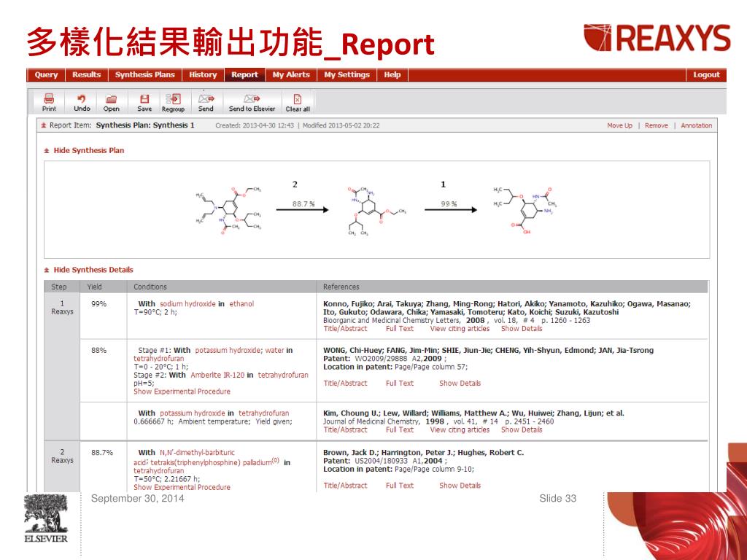
Task: Click the Conditions column header
Action: pyautogui.click(x=150, y=287)
